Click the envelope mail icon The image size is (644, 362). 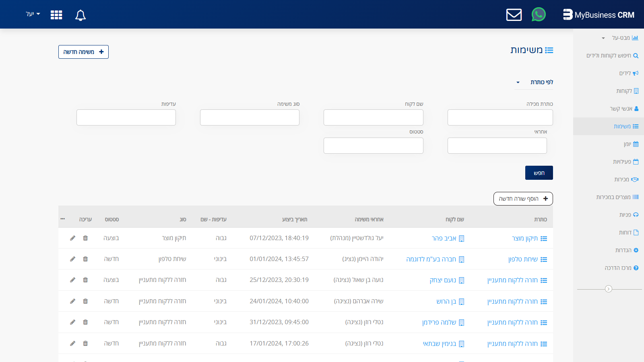pos(514,15)
